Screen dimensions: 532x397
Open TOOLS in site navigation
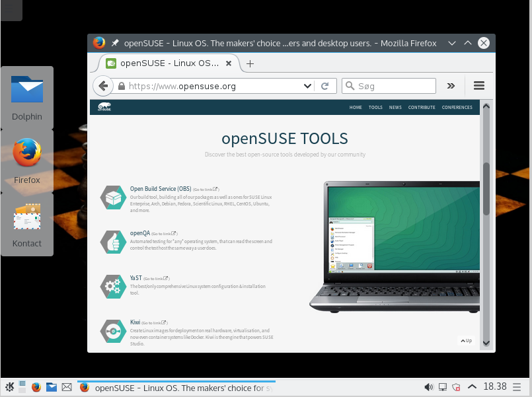[x=375, y=107]
